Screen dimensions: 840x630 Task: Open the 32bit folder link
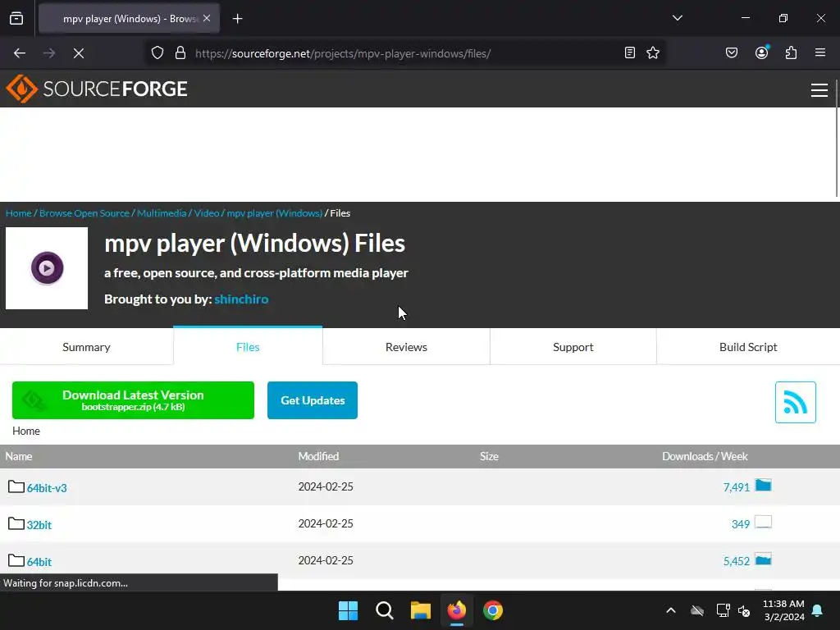pos(39,525)
